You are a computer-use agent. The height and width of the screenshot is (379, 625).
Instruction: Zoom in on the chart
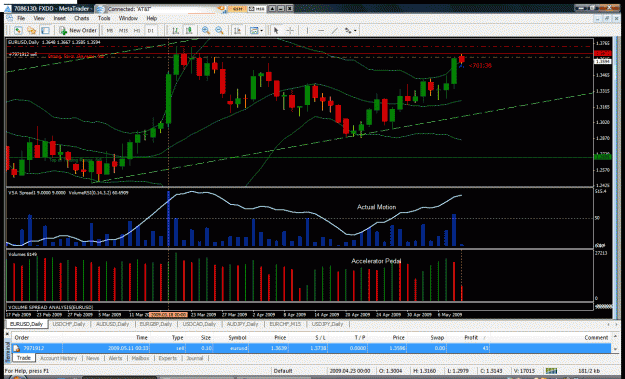click(x=206, y=30)
